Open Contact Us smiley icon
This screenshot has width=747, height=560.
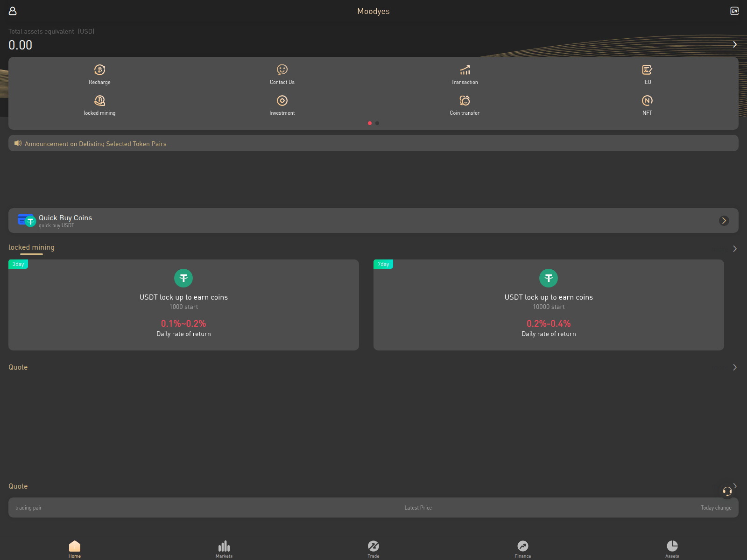282,70
